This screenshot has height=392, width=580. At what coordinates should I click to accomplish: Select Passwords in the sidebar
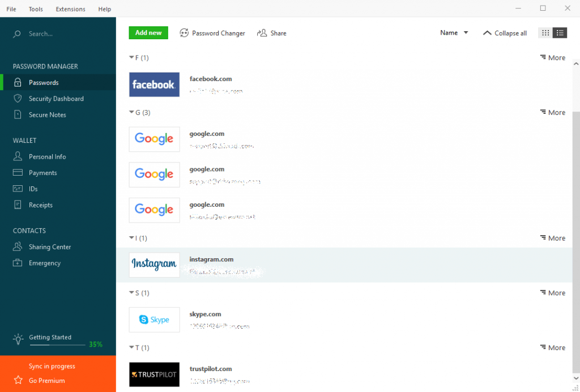(58, 83)
